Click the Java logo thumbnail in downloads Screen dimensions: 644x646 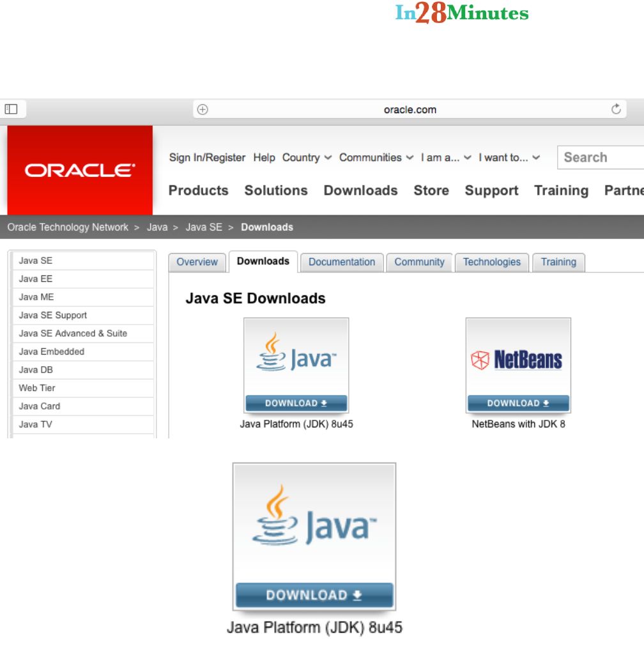[x=296, y=358]
